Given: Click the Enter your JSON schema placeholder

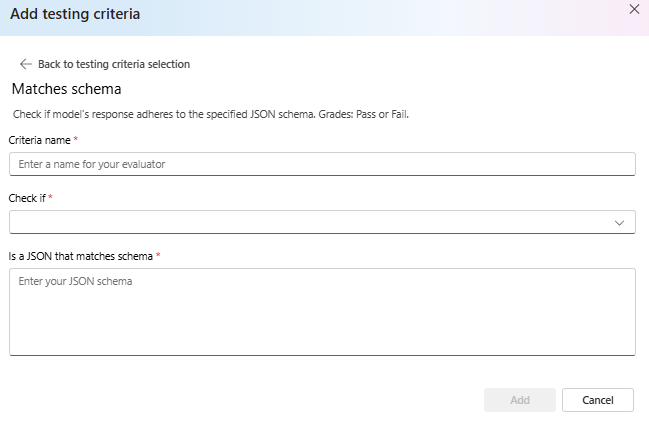Looking at the screenshot, I should 75,281.
